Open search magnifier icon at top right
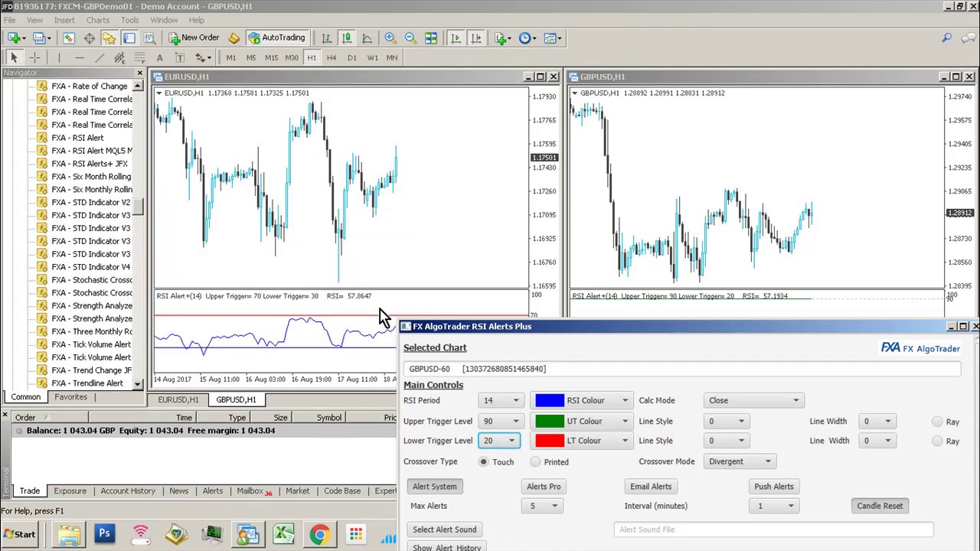Screen dimensions: 980x551 pos(947,37)
